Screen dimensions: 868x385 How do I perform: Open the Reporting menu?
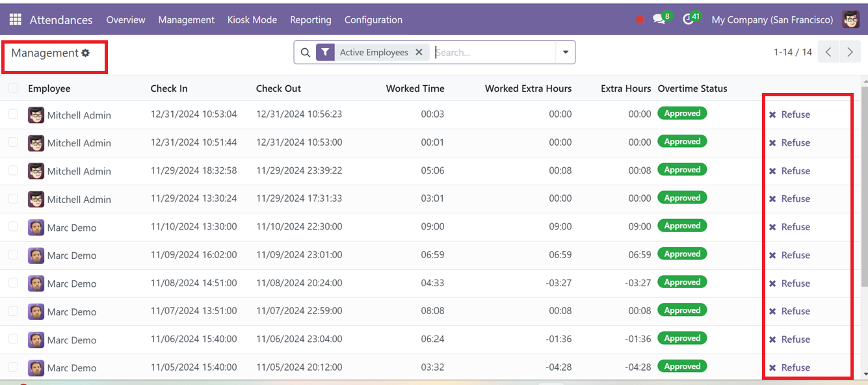pyautogui.click(x=311, y=20)
